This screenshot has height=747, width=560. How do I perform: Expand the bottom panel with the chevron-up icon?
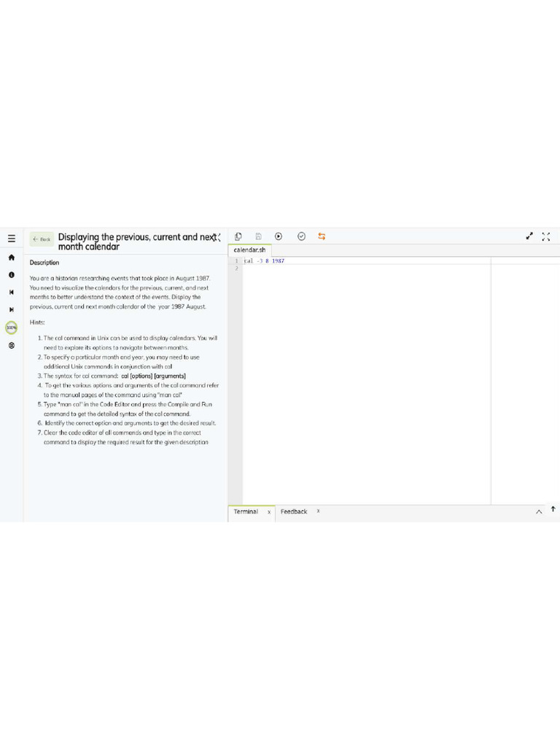[539, 511]
